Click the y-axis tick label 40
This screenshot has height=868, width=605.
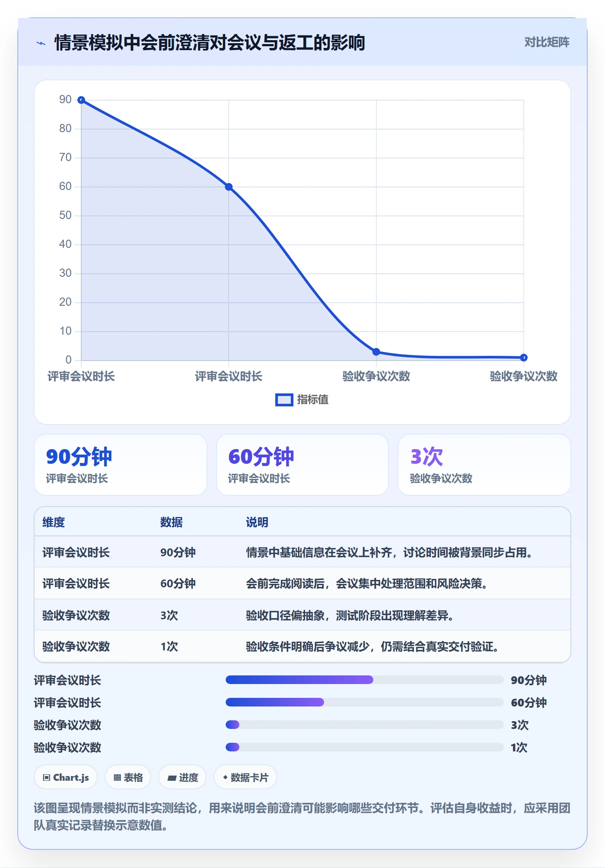[x=65, y=244]
